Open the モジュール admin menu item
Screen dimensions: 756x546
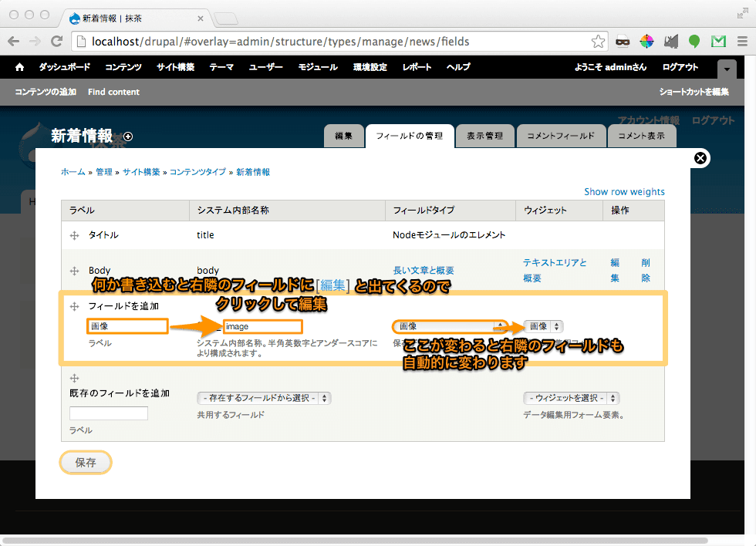(318, 67)
